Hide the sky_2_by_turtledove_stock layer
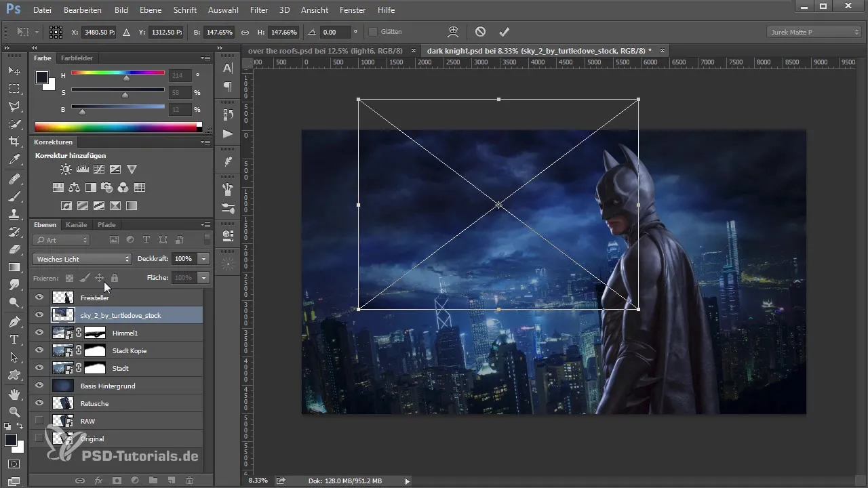This screenshot has height=488, width=868. (x=39, y=315)
